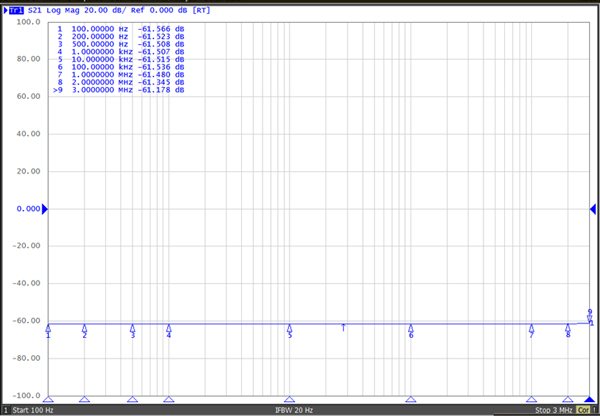Click marker 6 at 100 kHz
This screenshot has width=600, height=416.
pos(411,327)
